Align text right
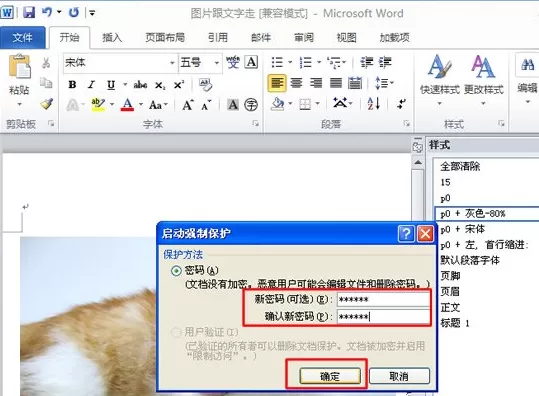The height and width of the screenshot is (396, 539). 316,83
